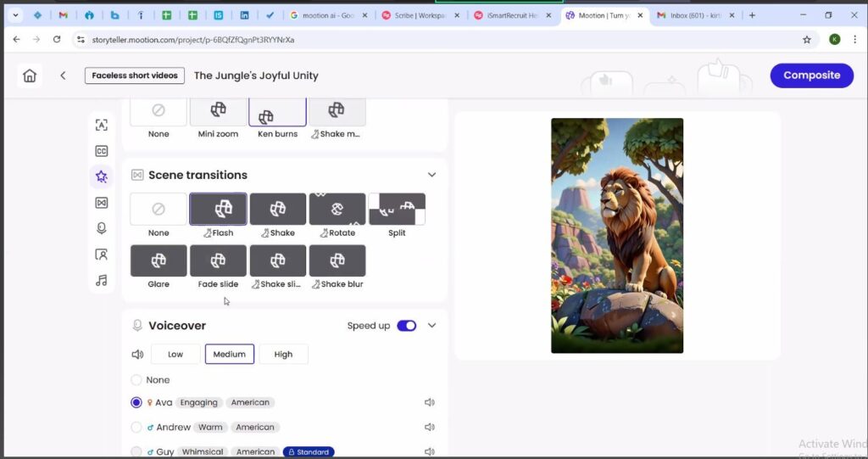Open the K profile avatar
Image resolution: width=868 pixels, height=459 pixels.
(x=834, y=39)
